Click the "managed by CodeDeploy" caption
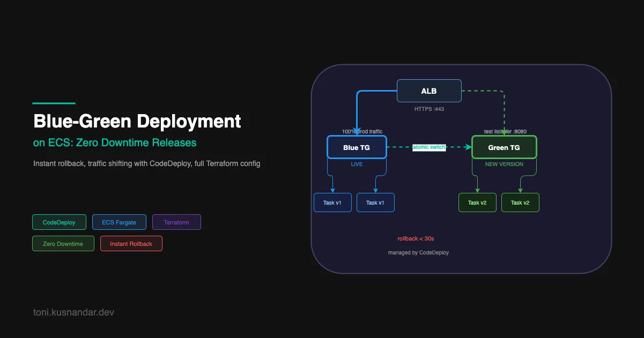Viewport: 644px width, 338px height. [418, 252]
